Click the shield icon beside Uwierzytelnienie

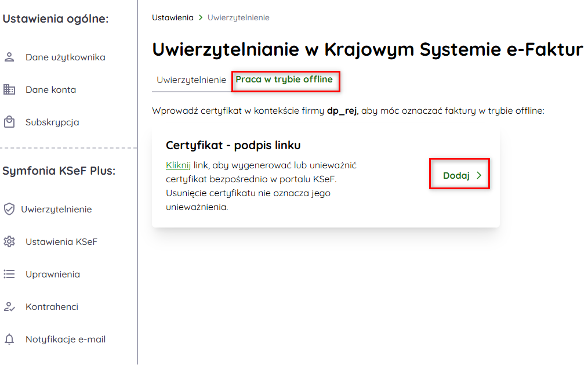click(9, 209)
